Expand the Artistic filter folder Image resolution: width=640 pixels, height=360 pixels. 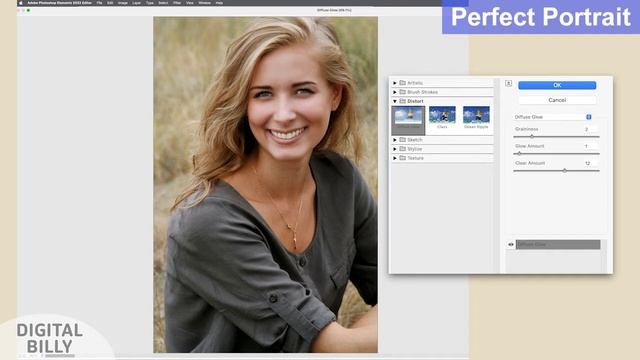[x=395, y=83]
